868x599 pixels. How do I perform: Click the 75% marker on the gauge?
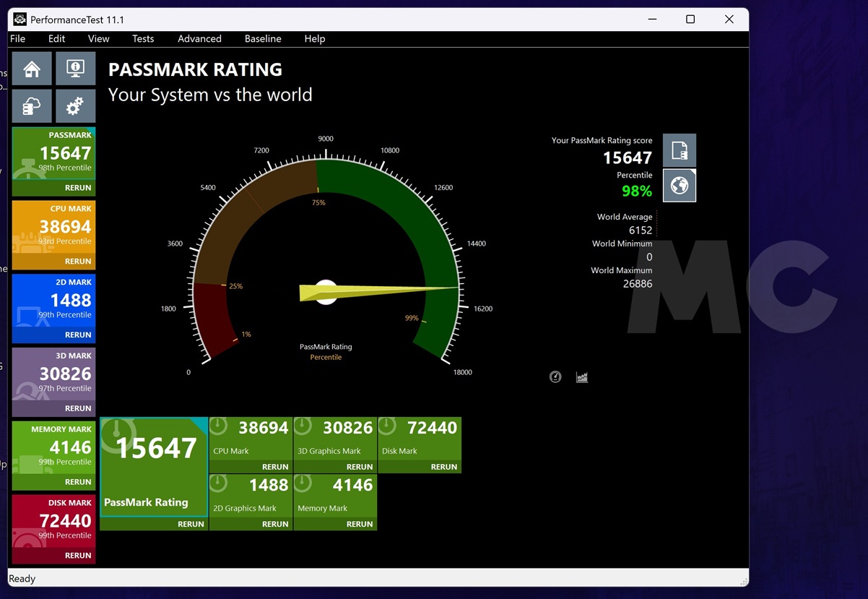pyautogui.click(x=318, y=203)
